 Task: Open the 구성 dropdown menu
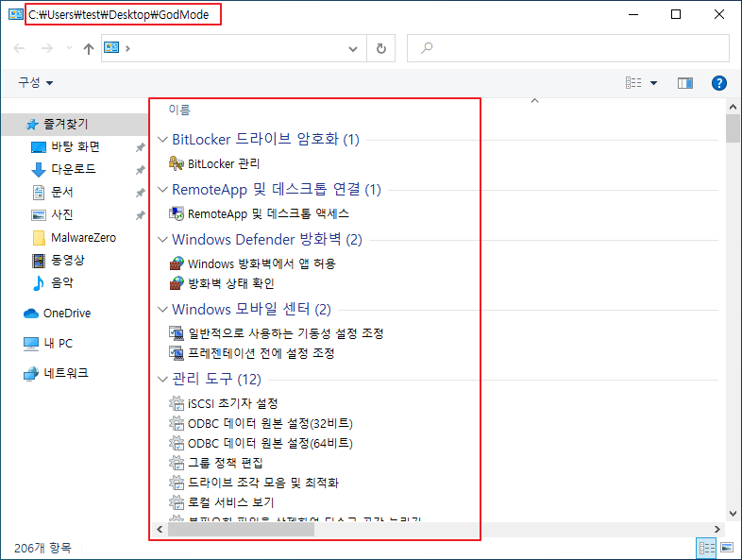coord(36,83)
